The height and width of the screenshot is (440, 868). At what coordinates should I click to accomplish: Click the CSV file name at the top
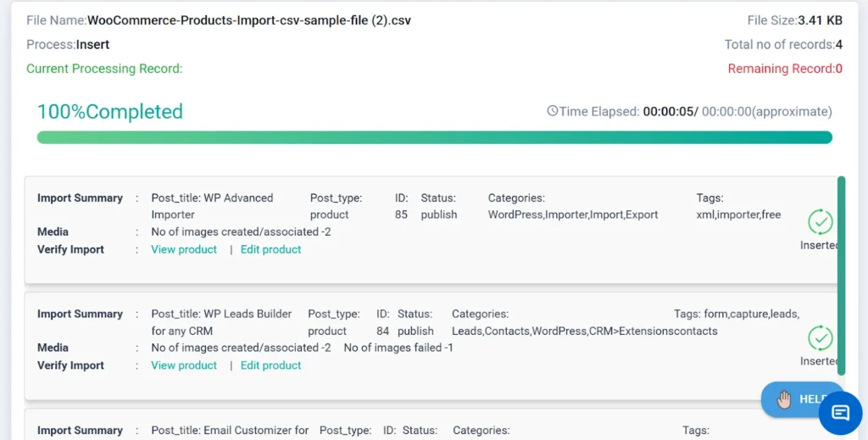coord(248,20)
